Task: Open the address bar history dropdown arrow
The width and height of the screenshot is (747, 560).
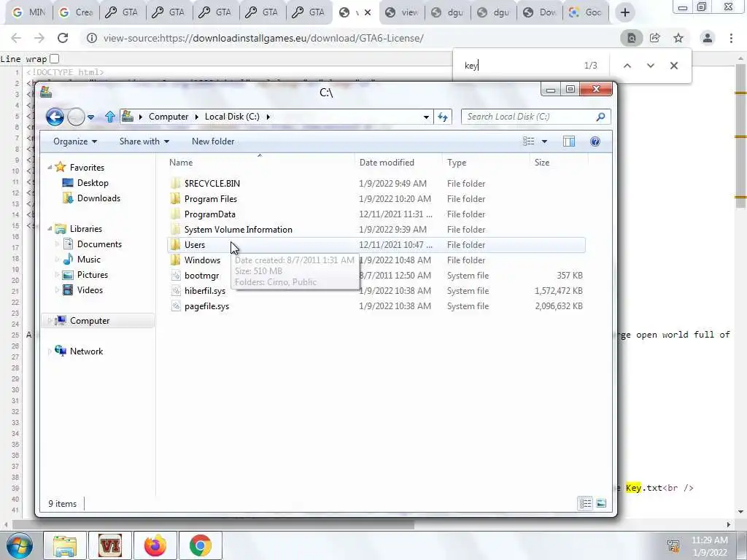Action: pyautogui.click(x=426, y=117)
